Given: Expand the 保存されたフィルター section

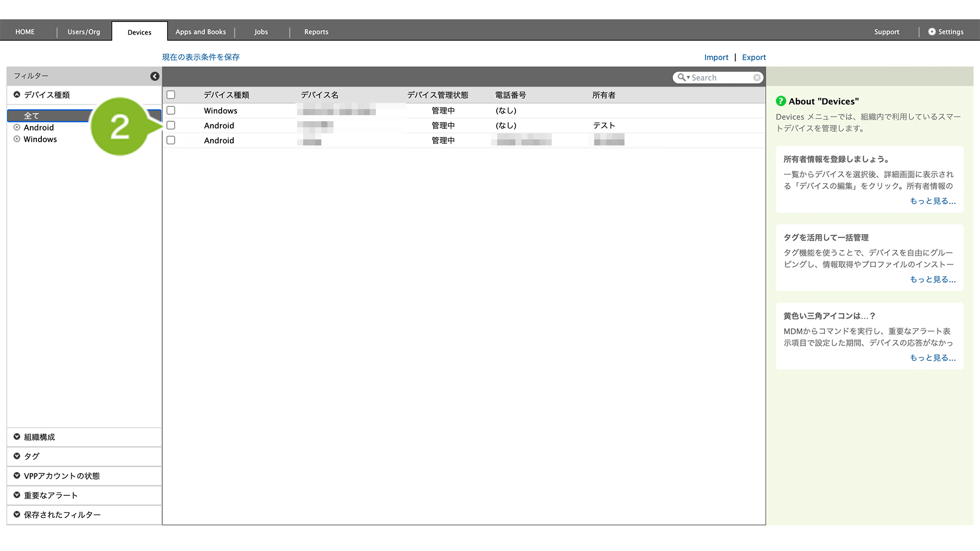Looking at the screenshot, I should pos(17,515).
